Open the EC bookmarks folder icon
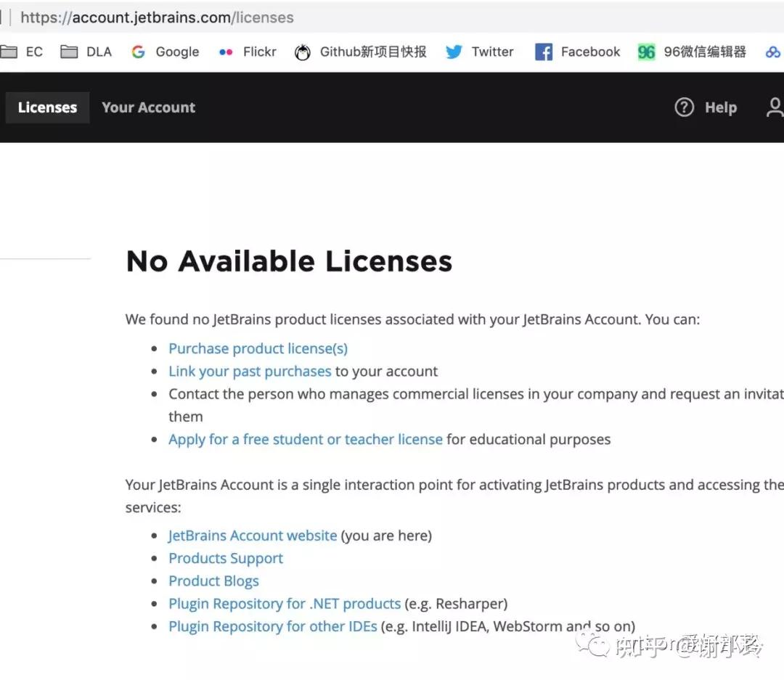The height and width of the screenshot is (680, 784). coord(9,52)
